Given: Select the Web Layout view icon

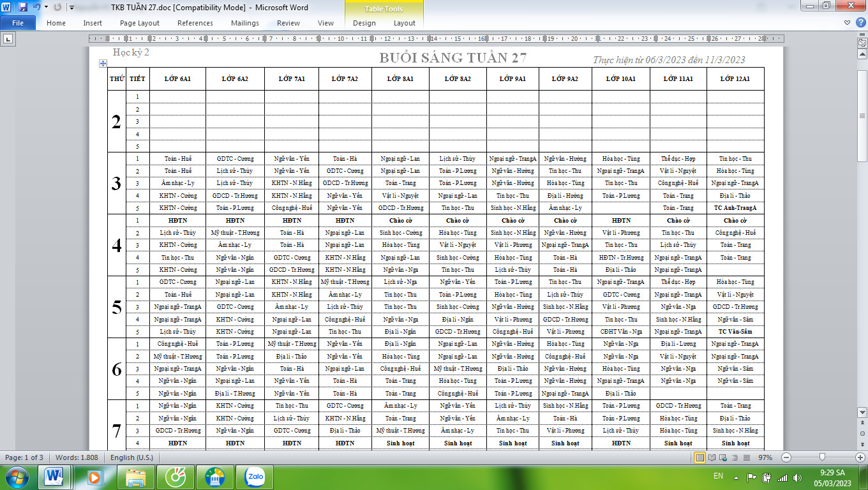Looking at the screenshot, I should click(x=724, y=457).
